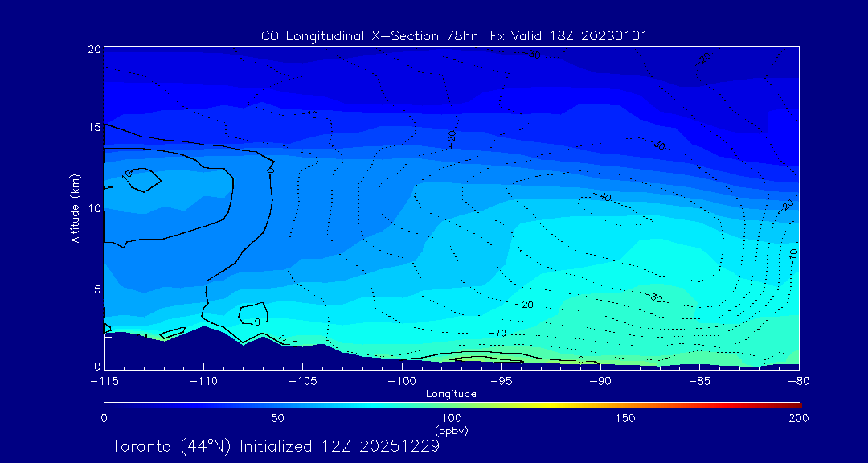
Task: Click the x-axis tick label '-115'
Action: (104, 381)
